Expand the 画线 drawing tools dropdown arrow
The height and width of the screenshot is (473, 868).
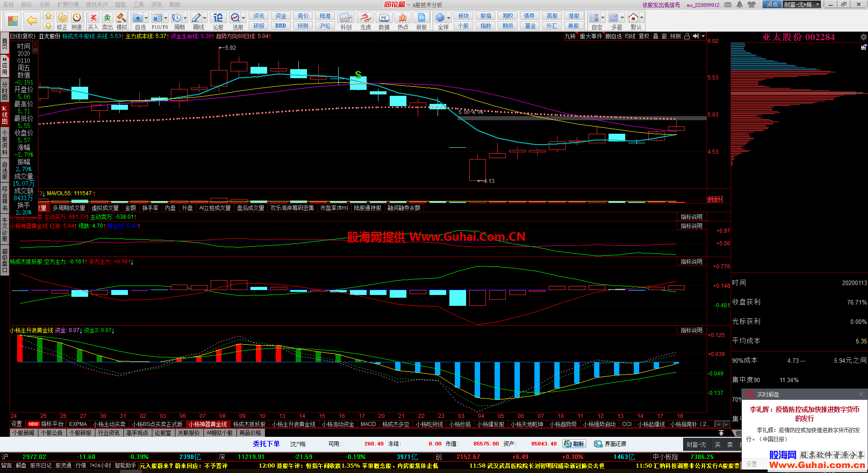(205, 18)
